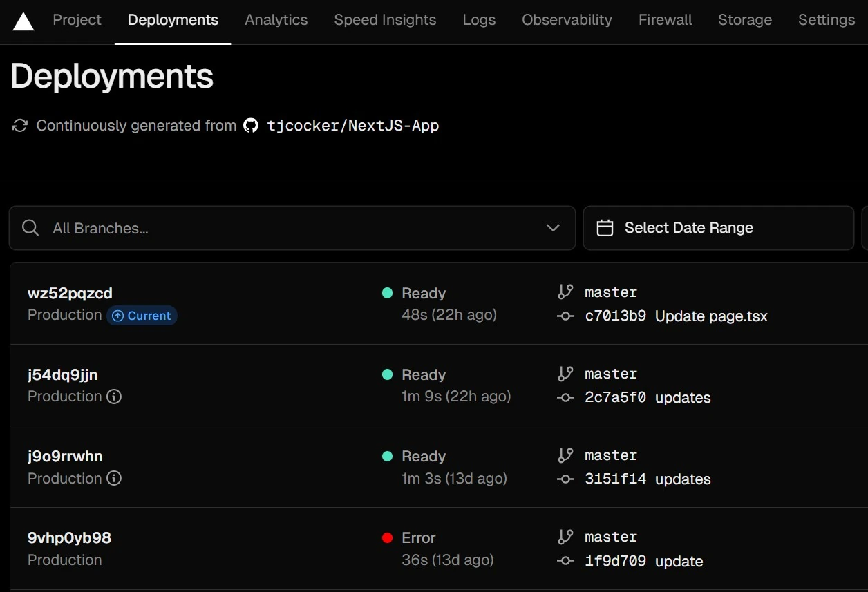Click the info icon beside j54dq9jjn Production
Screen dimensions: 868x592
pyautogui.click(x=115, y=397)
